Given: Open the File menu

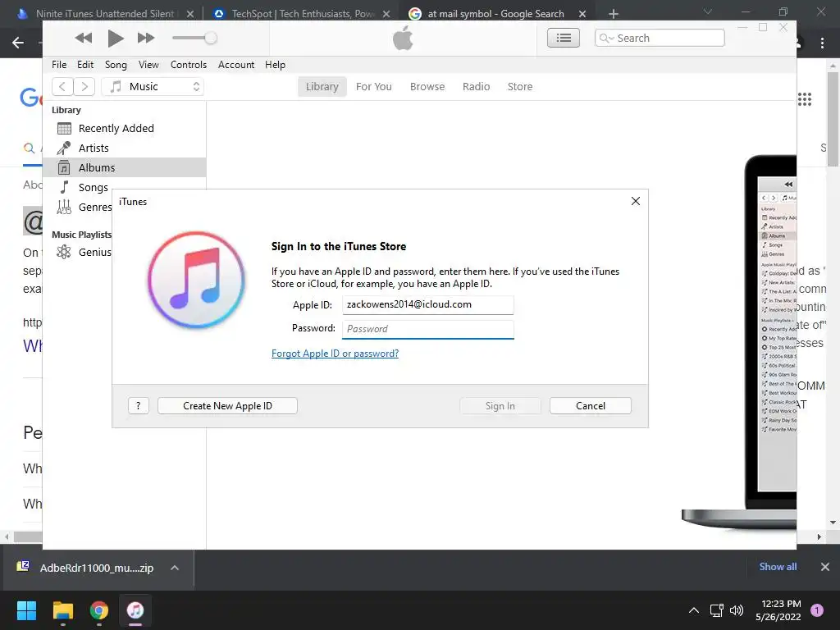Looking at the screenshot, I should 59,65.
